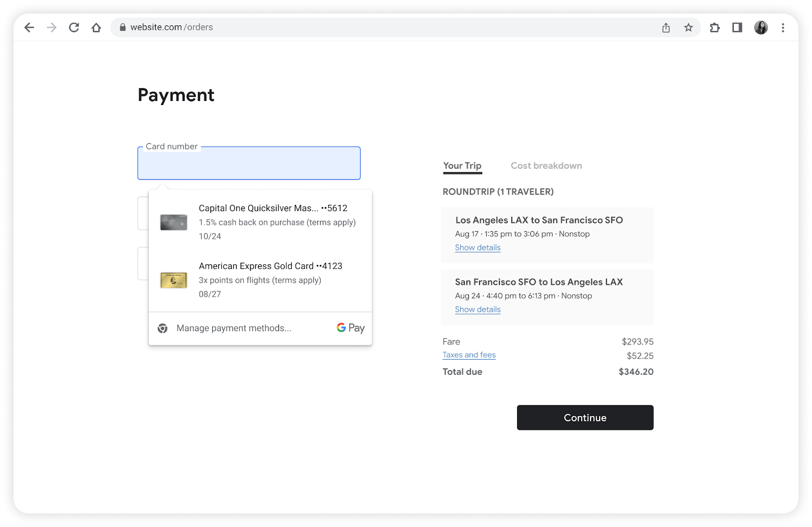Expand Show details for the LAX to SFO flight
812x527 pixels.
click(x=477, y=248)
